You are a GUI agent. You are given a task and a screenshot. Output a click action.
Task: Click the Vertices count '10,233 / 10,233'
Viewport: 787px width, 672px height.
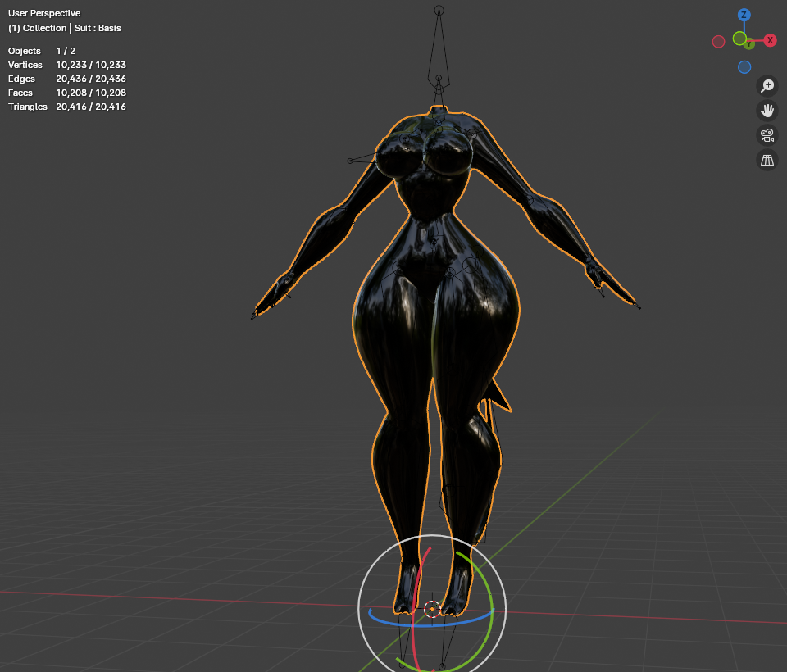point(91,65)
